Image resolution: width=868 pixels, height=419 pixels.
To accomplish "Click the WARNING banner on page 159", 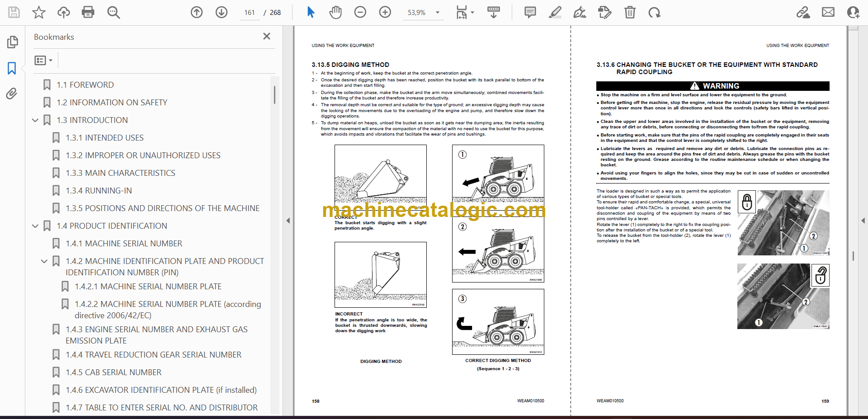I will click(x=712, y=86).
